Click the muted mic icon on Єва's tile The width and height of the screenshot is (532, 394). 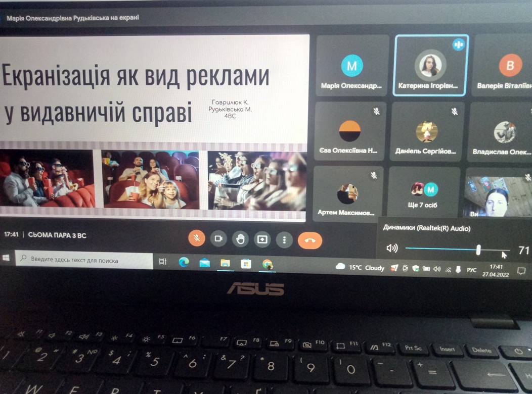(376, 111)
